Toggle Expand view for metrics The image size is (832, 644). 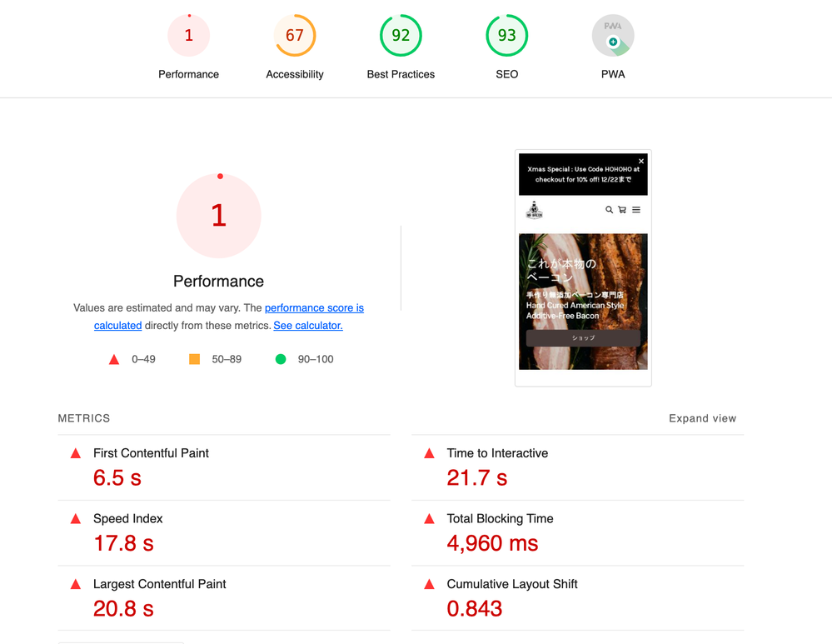click(x=702, y=418)
